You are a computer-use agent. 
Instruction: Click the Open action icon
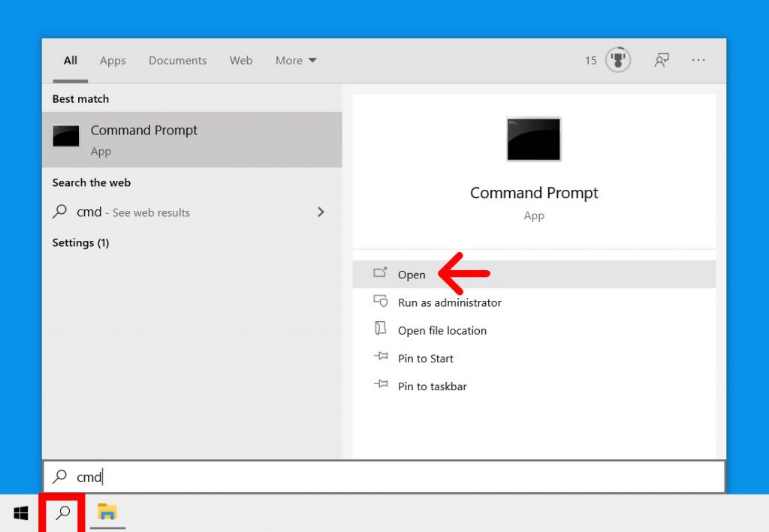tap(380, 272)
